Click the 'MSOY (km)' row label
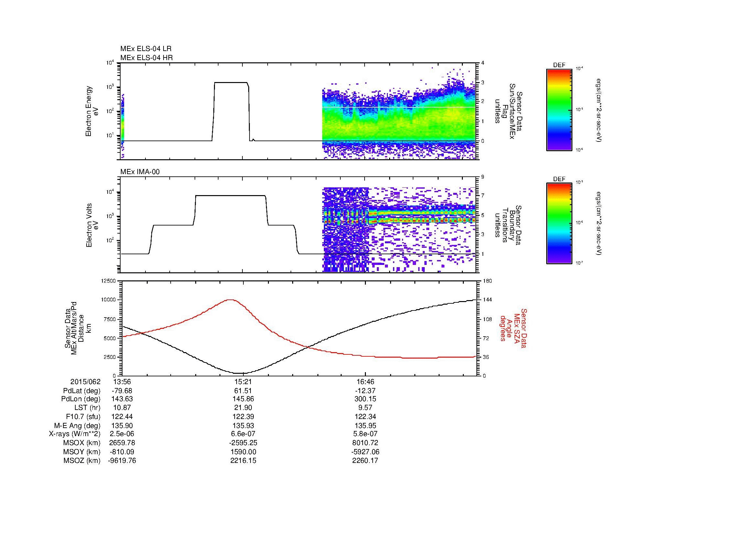The width and height of the screenshot is (756, 534). pos(82,452)
